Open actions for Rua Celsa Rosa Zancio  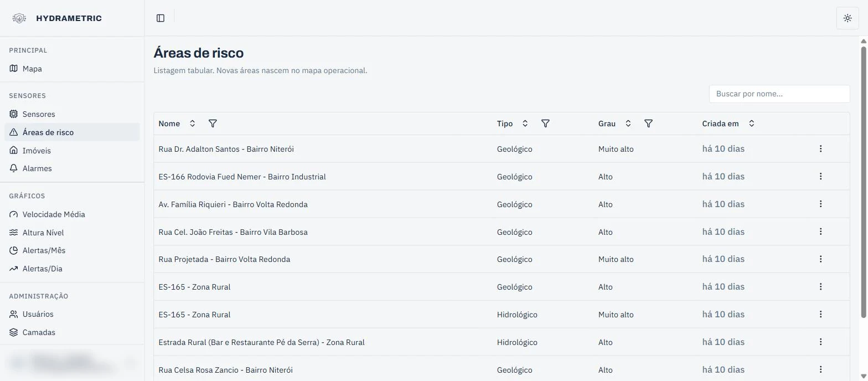point(820,369)
